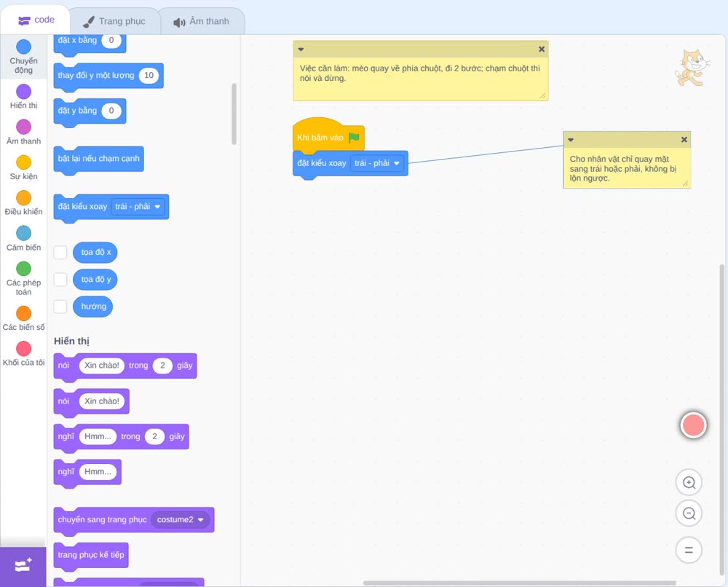Click the cat sprite watermark thumbnail
The image size is (728, 587).
click(x=692, y=68)
